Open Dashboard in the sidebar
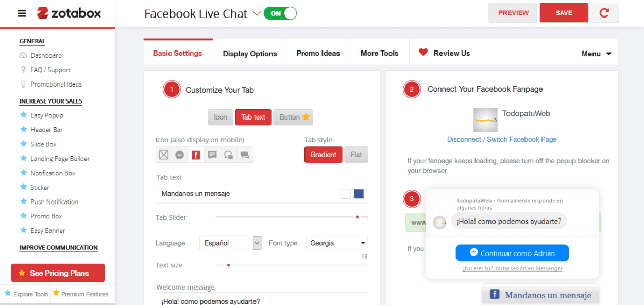The width and height of the screenshot is (644, 305). [x=46, y=55]
